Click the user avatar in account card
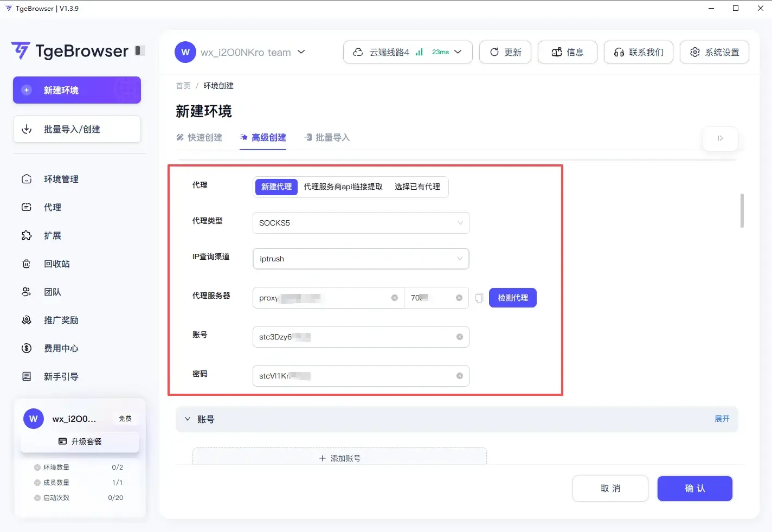The width and height of the screenshot is (772, 532). pos(34,419)
